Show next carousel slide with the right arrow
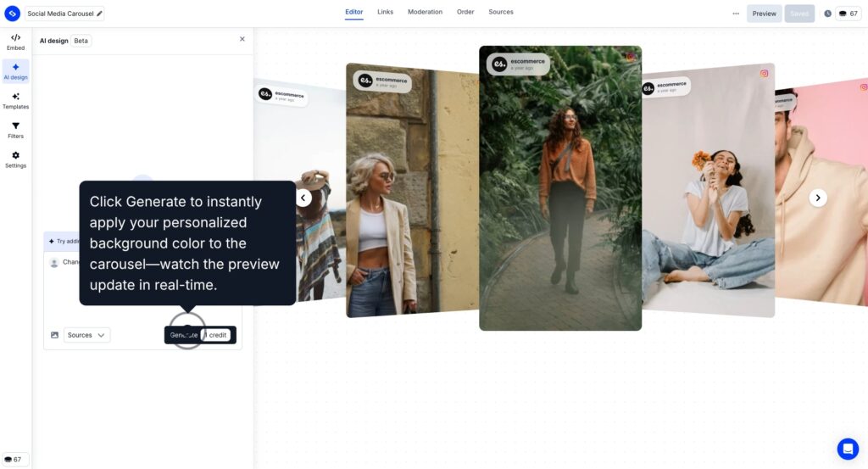The image size is (868, 469). [818, 198]
